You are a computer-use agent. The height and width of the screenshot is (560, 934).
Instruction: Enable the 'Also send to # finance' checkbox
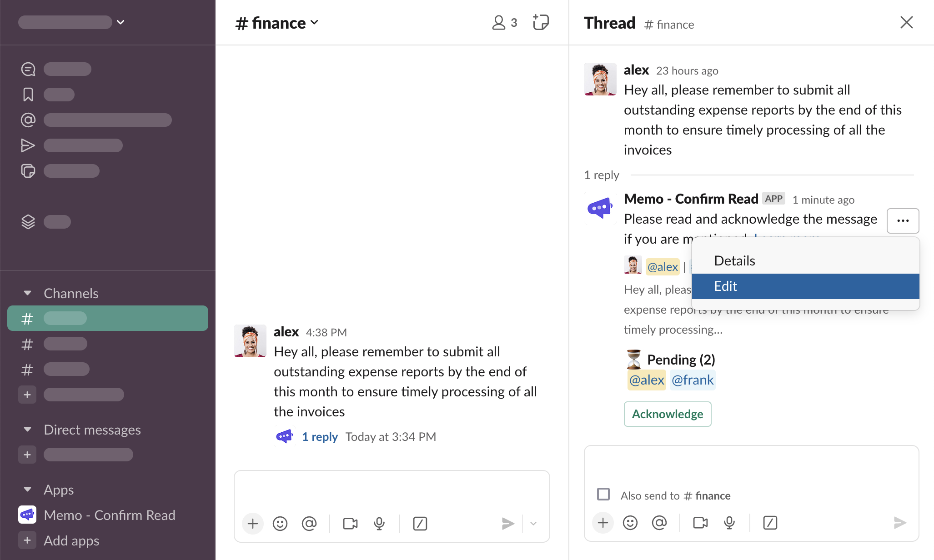coord(603,494)
